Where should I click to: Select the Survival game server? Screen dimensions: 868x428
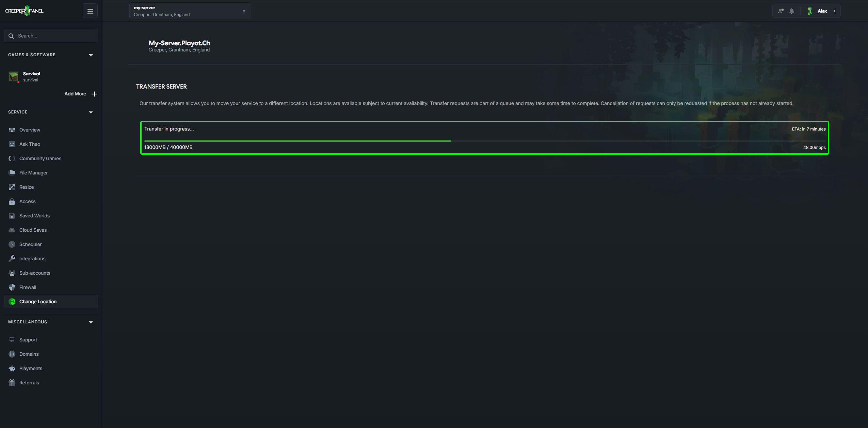[x=51, y=77]
